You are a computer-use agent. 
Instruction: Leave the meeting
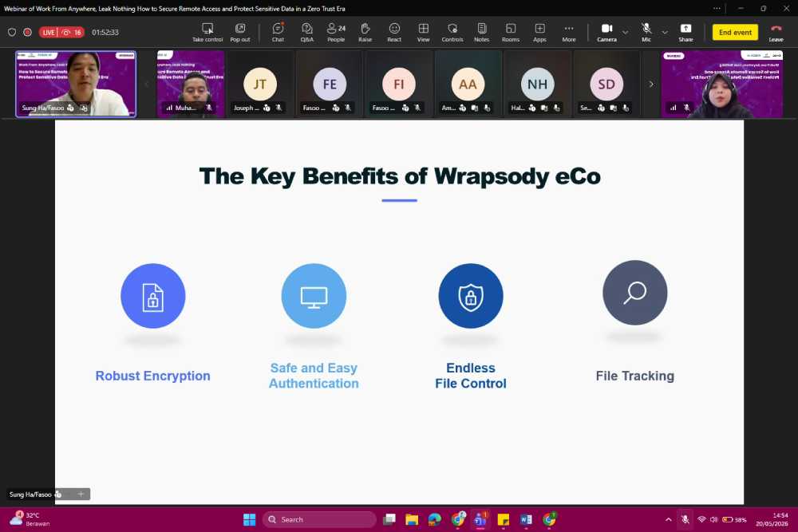click(x=776, y=33)
